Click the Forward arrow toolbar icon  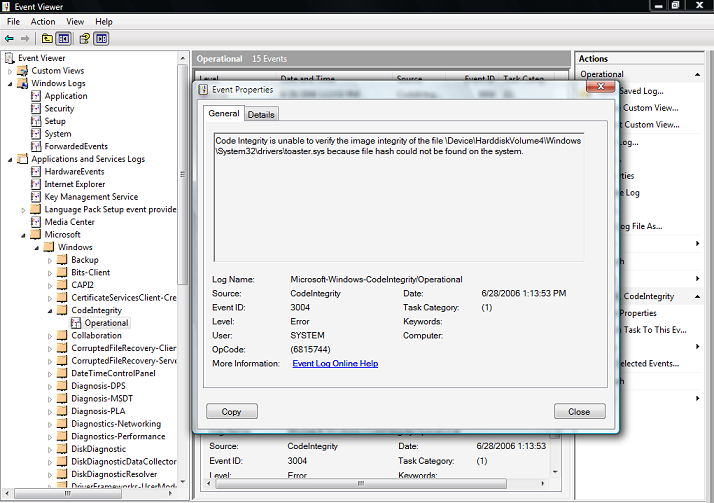[25, 39]
